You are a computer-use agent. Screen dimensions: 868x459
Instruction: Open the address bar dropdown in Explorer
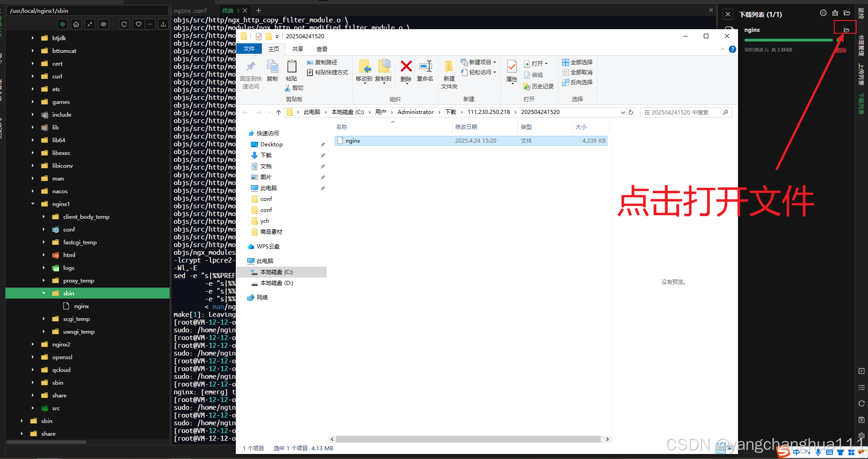623,112
